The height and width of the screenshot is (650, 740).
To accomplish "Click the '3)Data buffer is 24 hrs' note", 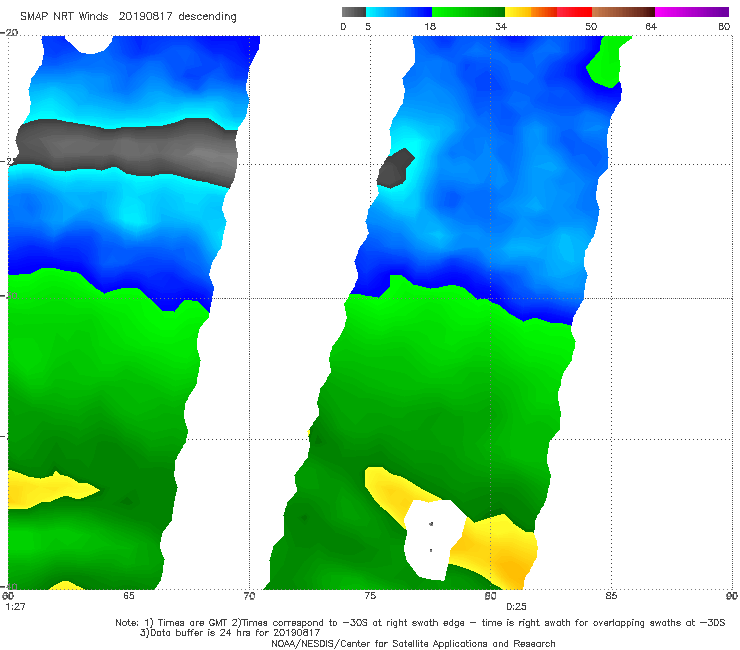I will point(230,633).
